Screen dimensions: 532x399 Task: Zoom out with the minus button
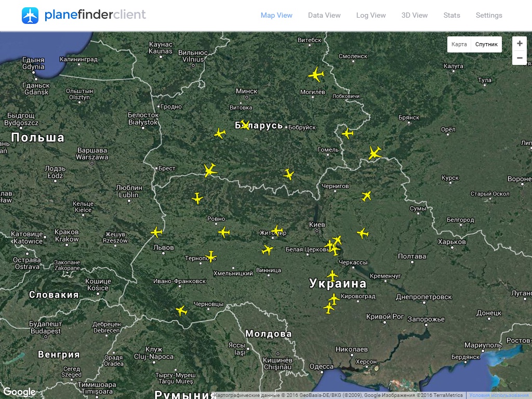point(520,58)
